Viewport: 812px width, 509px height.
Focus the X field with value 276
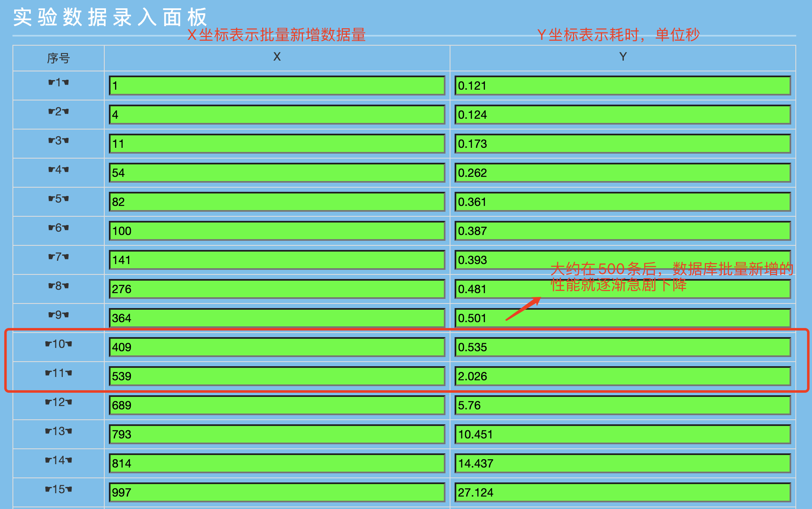click(x=277, y=289)
